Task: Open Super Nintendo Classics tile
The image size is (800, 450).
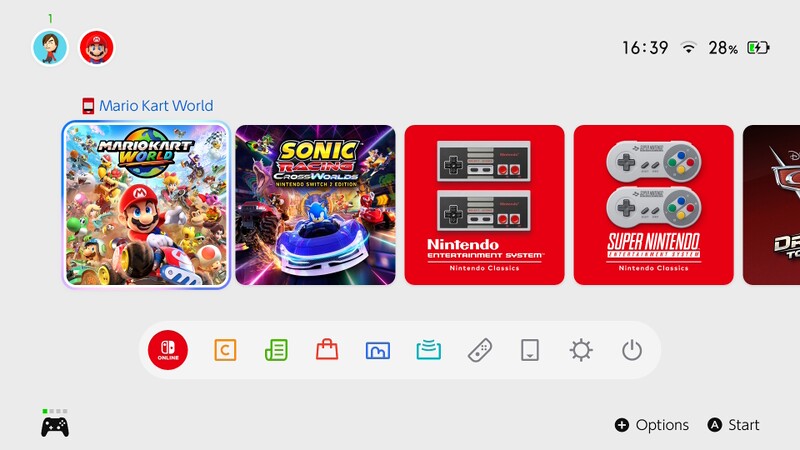Action: click(x=654, y=205)
